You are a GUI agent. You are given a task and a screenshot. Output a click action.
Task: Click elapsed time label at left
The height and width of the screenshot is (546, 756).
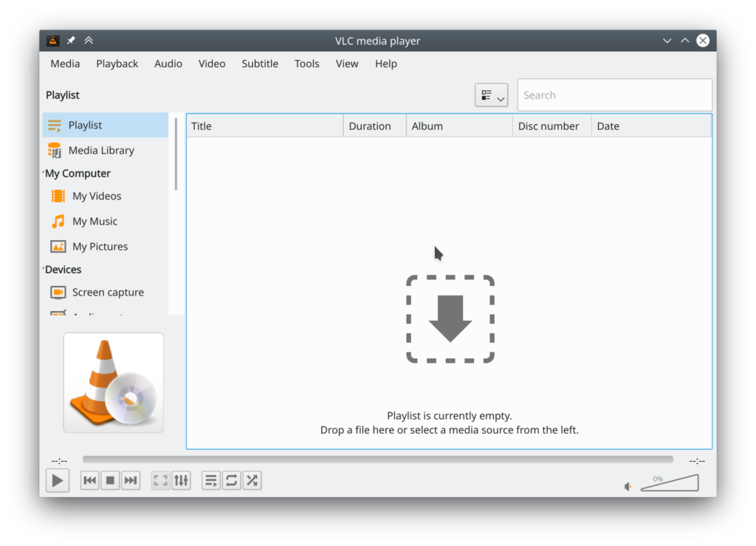(x=59, y=461)
